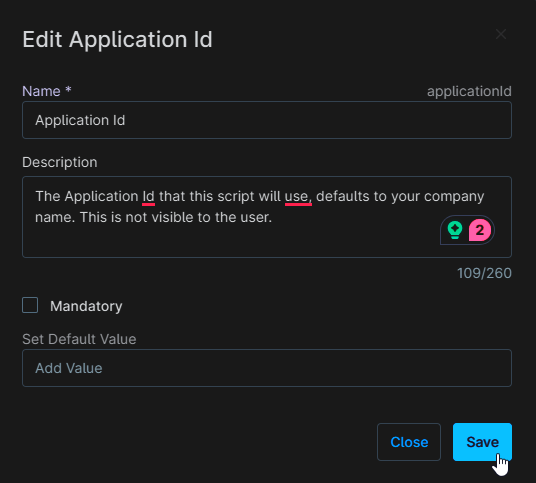Viewport: 536px width, 483px height.
Task: Enable the Mandatory checkbox
Action: [x=30, y=305]
